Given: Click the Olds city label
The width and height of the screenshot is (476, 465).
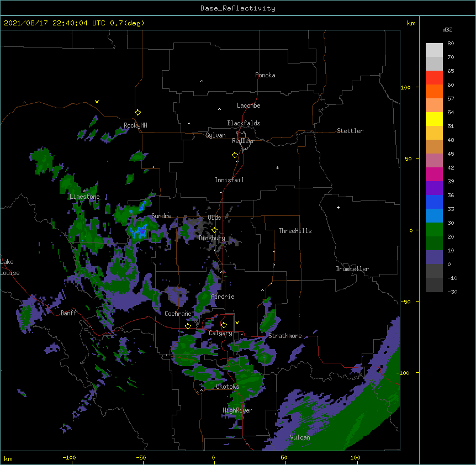Looking at the screenshot, I should [214, 218].
